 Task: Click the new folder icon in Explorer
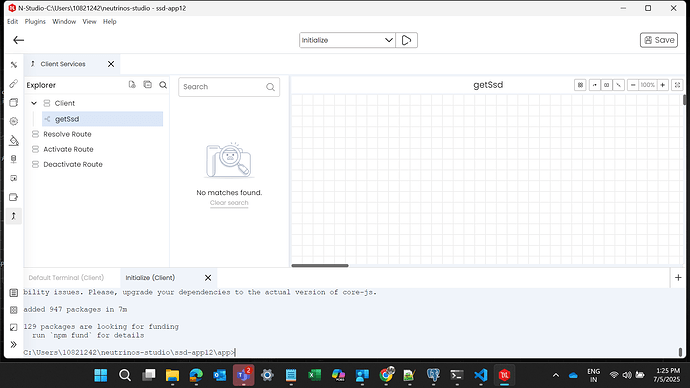(147, 84)
